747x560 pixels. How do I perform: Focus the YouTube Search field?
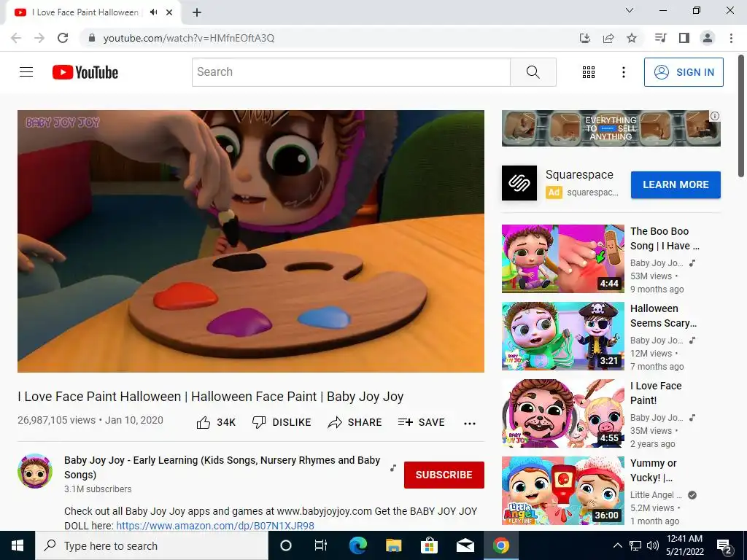[351, 72]
